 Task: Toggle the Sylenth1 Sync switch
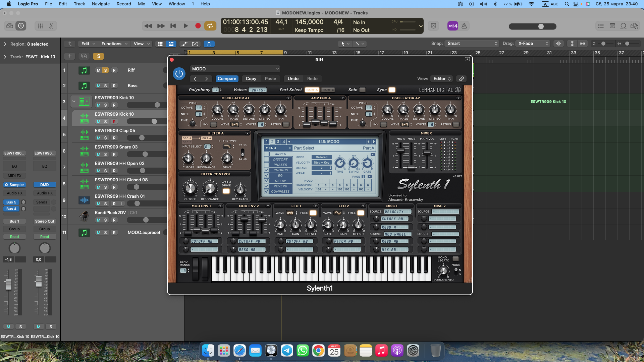point(392,90)
